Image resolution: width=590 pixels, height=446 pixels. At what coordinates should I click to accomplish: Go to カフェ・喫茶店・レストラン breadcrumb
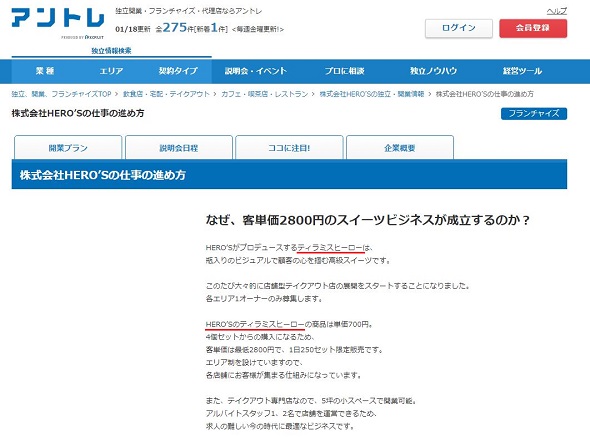[x=265, y=94]
